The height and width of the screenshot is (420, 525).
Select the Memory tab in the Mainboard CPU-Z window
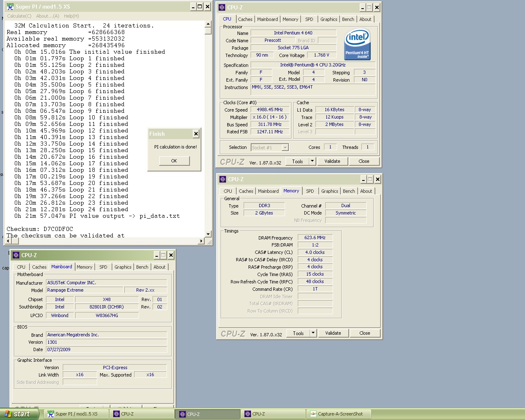tap(84, 267)
